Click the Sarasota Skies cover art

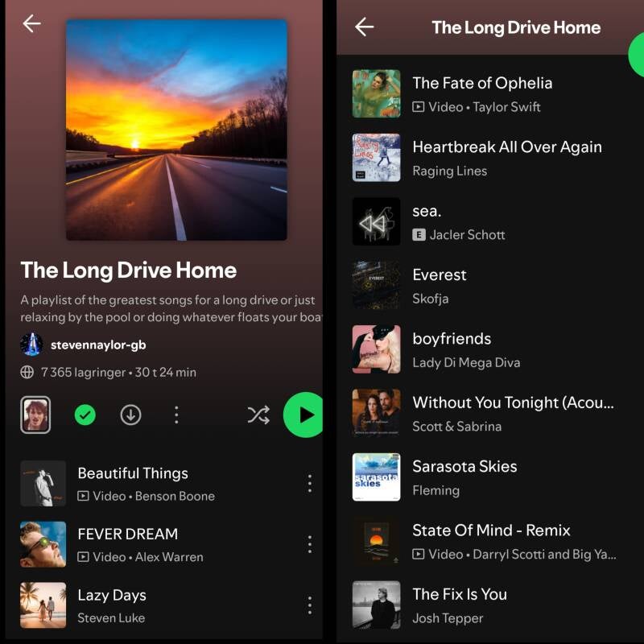376,477
